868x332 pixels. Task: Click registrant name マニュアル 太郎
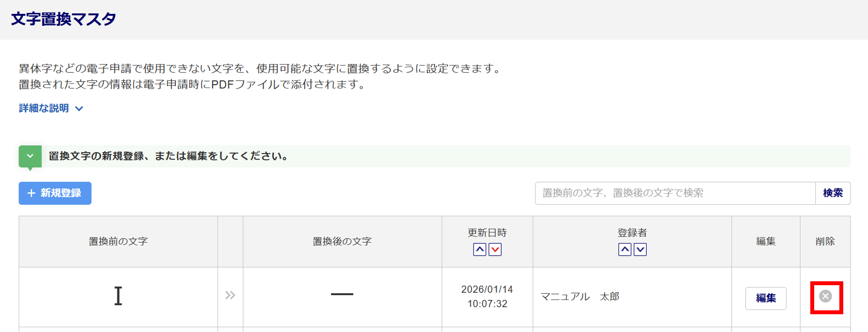pos(580,296)
